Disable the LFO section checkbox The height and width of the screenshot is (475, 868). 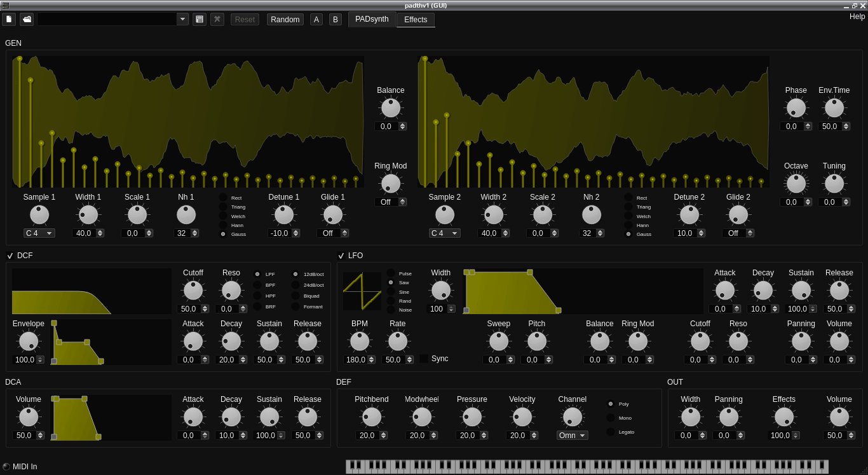coord(341,256)
